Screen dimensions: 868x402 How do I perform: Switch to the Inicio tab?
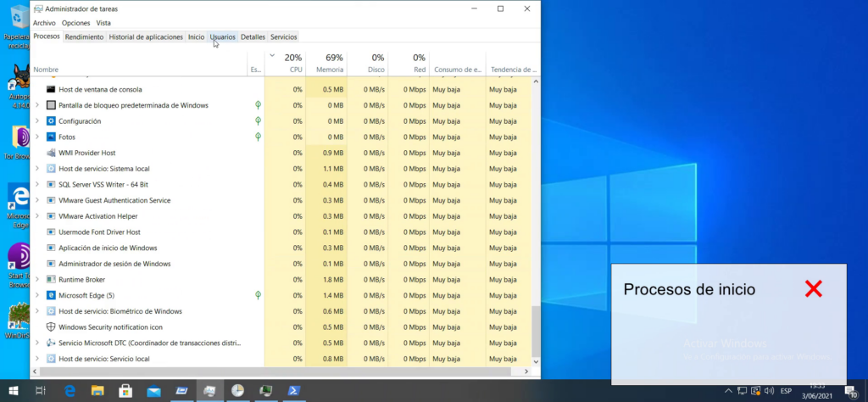[196, 37]
